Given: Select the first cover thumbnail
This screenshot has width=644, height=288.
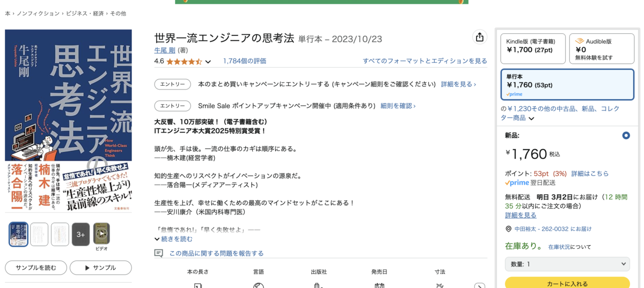Looking at the screenshot, I should point(18,234).
